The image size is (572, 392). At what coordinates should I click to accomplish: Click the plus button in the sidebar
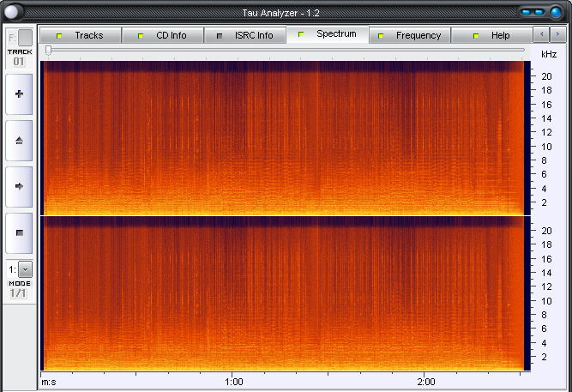pos(19,94)
